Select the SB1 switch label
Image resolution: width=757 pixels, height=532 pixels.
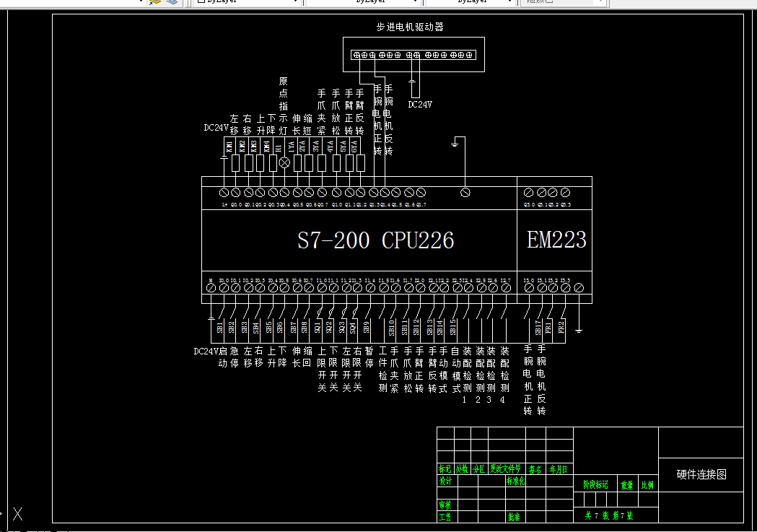[220, 327]
